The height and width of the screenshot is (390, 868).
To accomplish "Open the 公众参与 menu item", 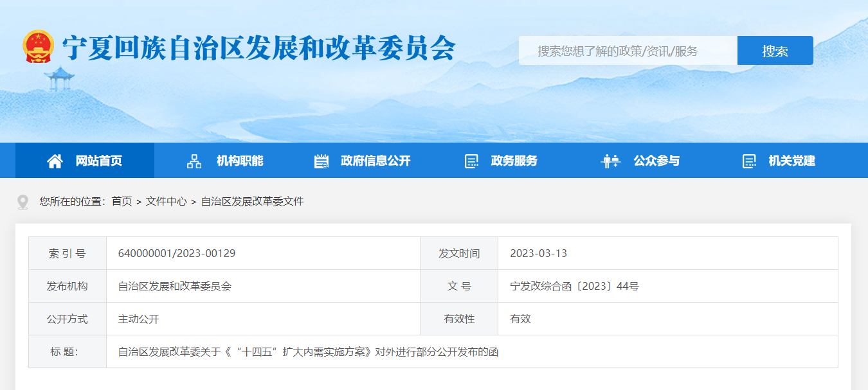I will [x=656, y=161].
